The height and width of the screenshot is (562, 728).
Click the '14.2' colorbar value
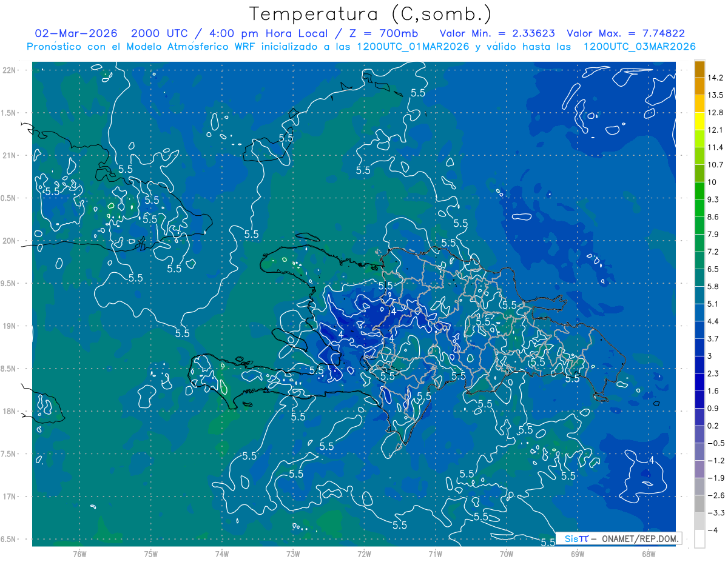click(715, 78)
